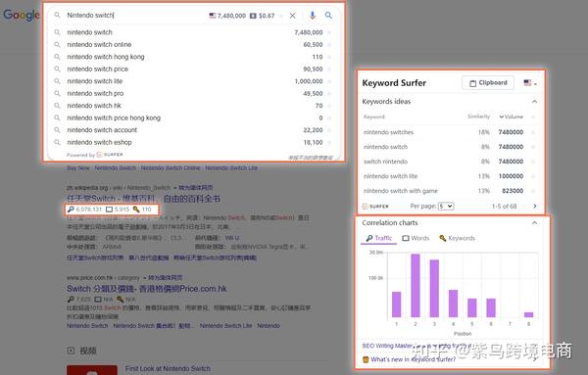Image resolution: width=588 pixels, height=375 pixels.
Task: Click the Google logo
Action: coord(22,15)
